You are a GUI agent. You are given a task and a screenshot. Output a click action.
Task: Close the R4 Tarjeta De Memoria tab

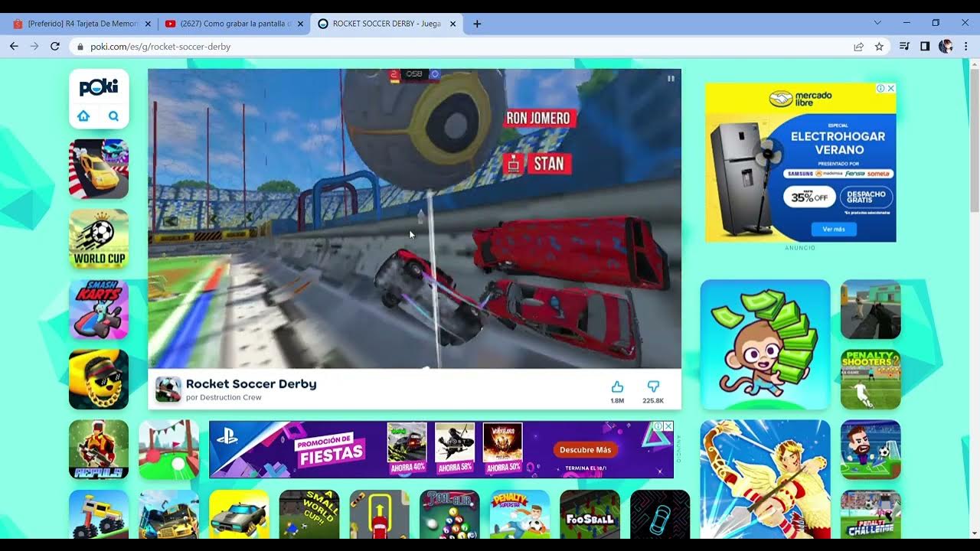tap(148, 24)
